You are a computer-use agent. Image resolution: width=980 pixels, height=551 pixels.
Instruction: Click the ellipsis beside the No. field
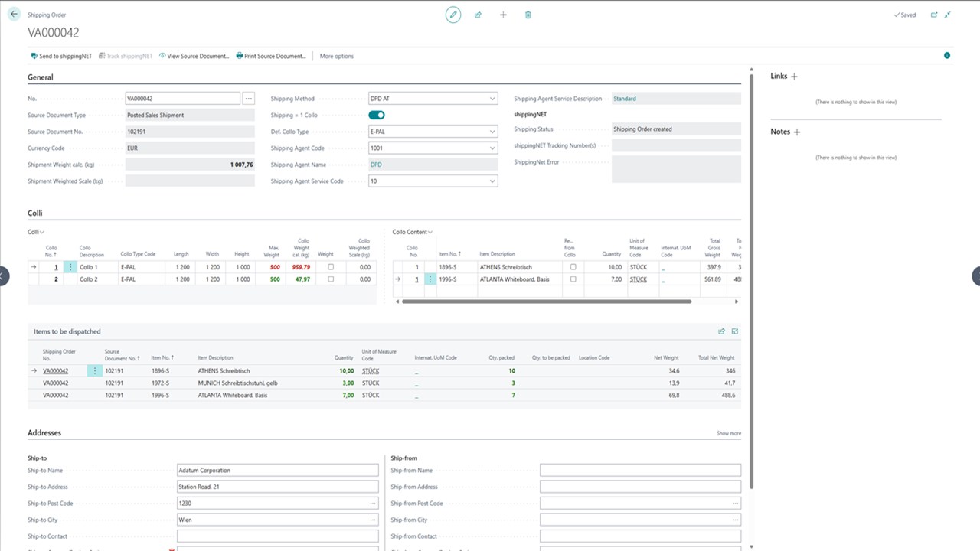(x=249, y=99)
